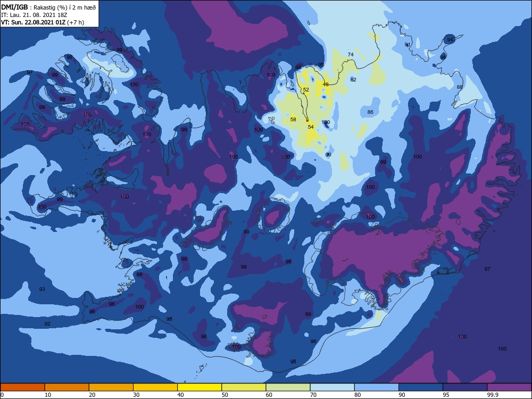The width and height of the screenshot is (532, 399).
Task: Pick the bright yellow 40–50 legend swatch
Action: click(199, 387)
